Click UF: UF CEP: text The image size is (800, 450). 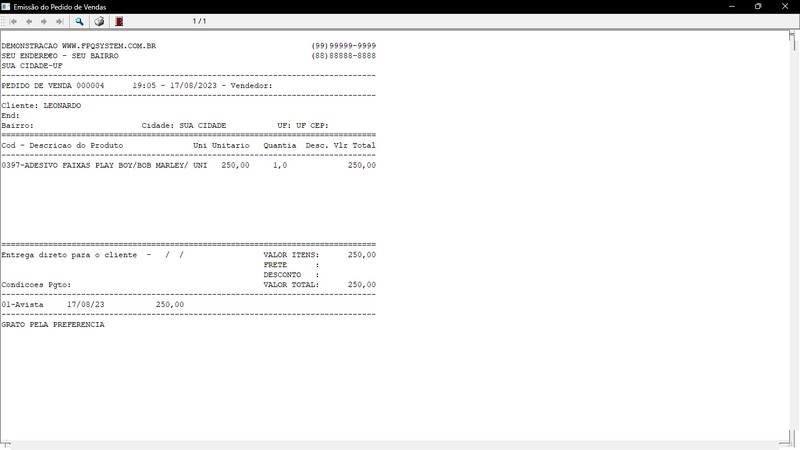[303, 126]
